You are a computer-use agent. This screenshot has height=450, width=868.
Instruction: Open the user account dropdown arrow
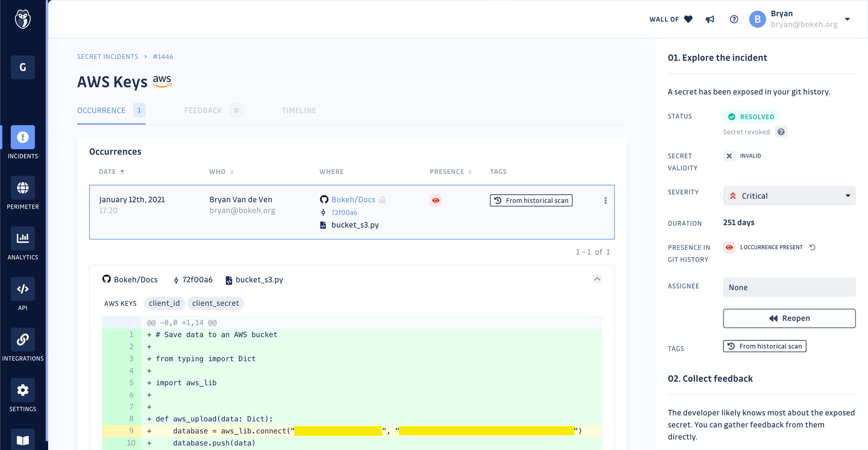(847, 19)
